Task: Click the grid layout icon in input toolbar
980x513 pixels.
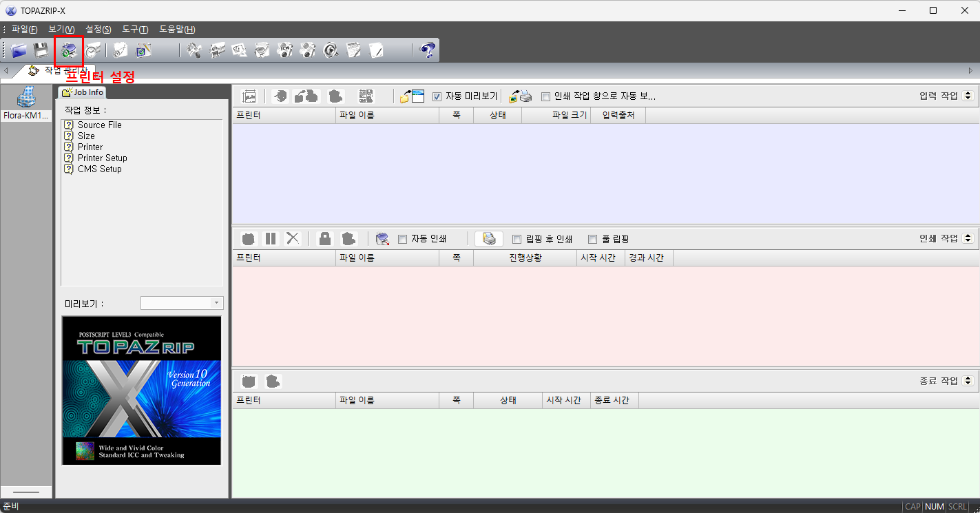Action: pos(366,96)
